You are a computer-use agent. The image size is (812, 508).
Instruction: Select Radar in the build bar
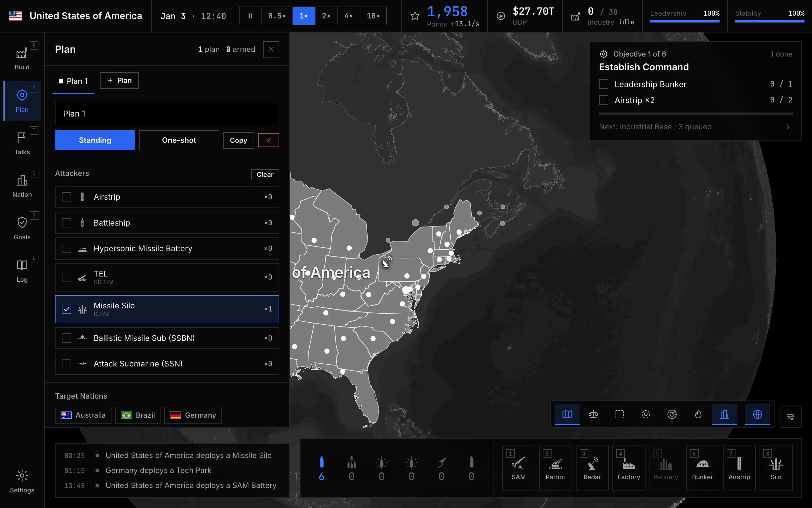(x=592, y=468)
